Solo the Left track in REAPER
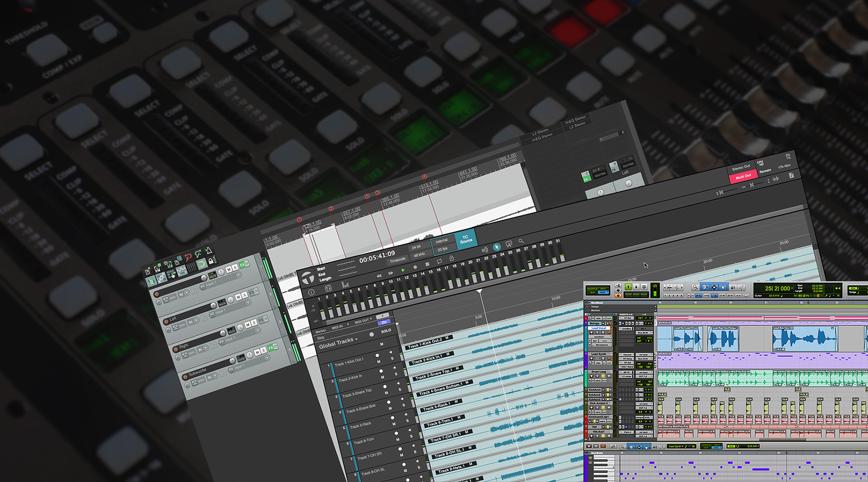Image resolution: width=868 pixels, height=482 pixels. coord(245,295)
